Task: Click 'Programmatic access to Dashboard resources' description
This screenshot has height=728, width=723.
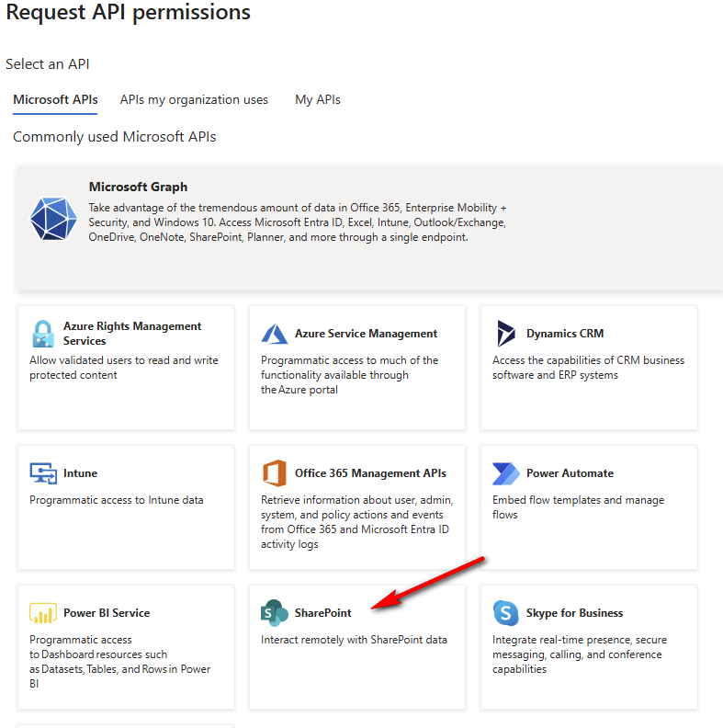Action: (119, 662)
